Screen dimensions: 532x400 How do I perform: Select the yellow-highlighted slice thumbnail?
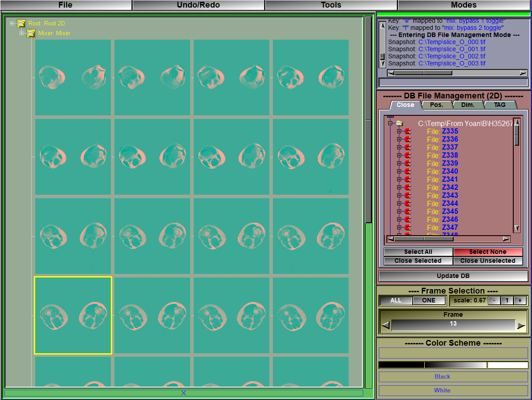pos(73,315)
